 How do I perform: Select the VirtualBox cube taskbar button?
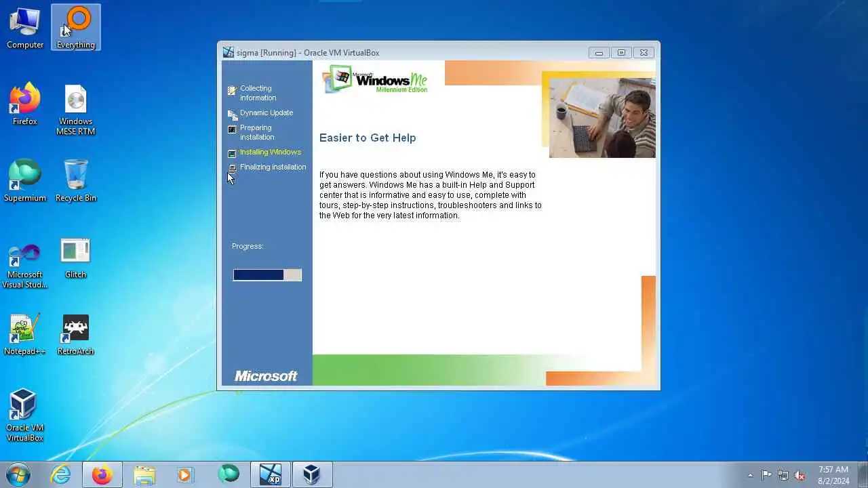click(312, 474)
